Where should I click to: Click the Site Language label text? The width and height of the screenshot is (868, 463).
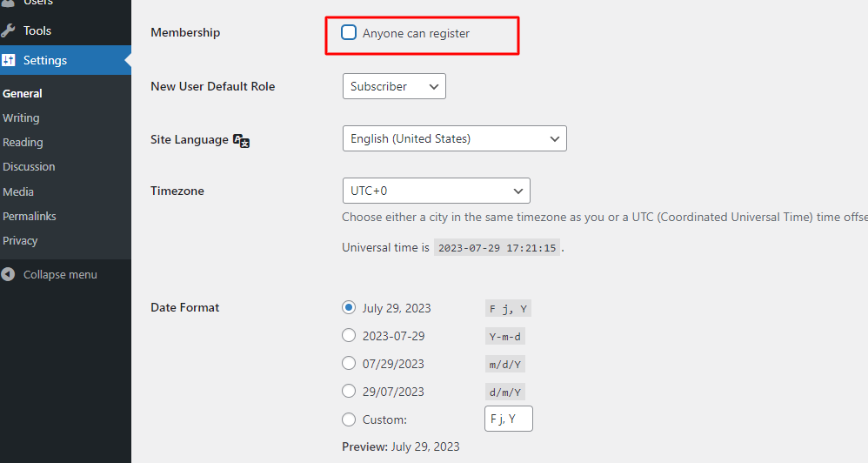[190, 139]
